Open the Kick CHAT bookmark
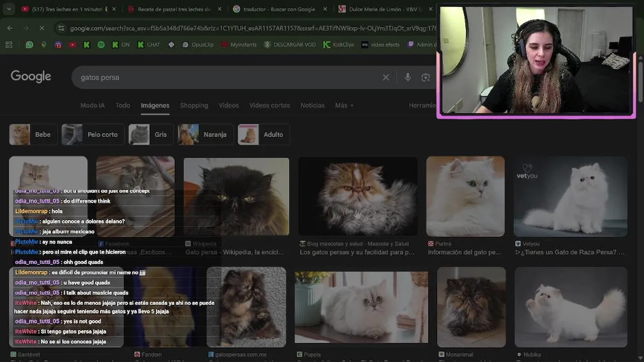 point(149,45)
